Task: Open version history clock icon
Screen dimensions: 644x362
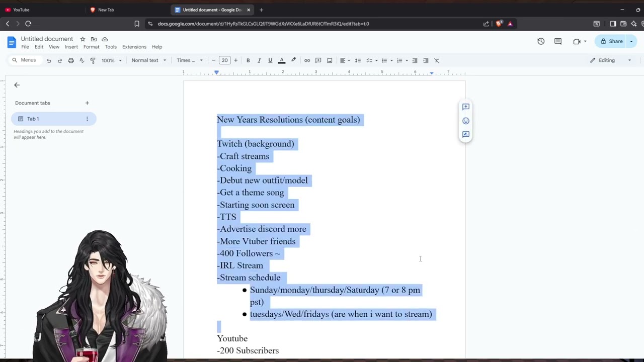Action: point(541,41)
